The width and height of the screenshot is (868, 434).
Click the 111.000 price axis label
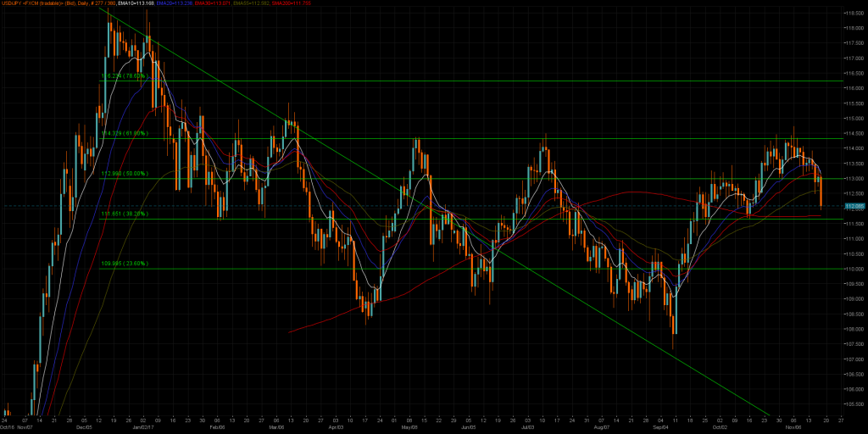pos(855,238)
